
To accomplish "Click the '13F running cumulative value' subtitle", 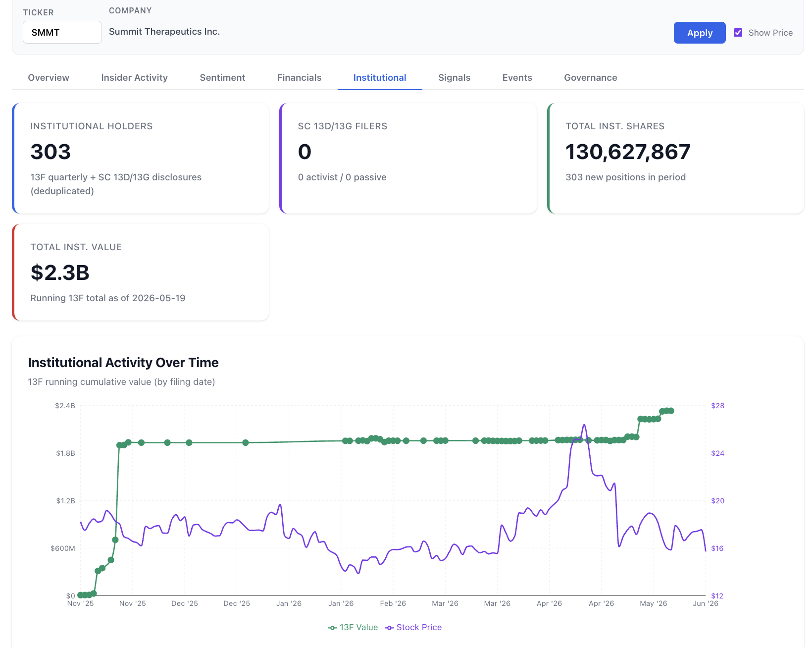I will coord(121,381).
